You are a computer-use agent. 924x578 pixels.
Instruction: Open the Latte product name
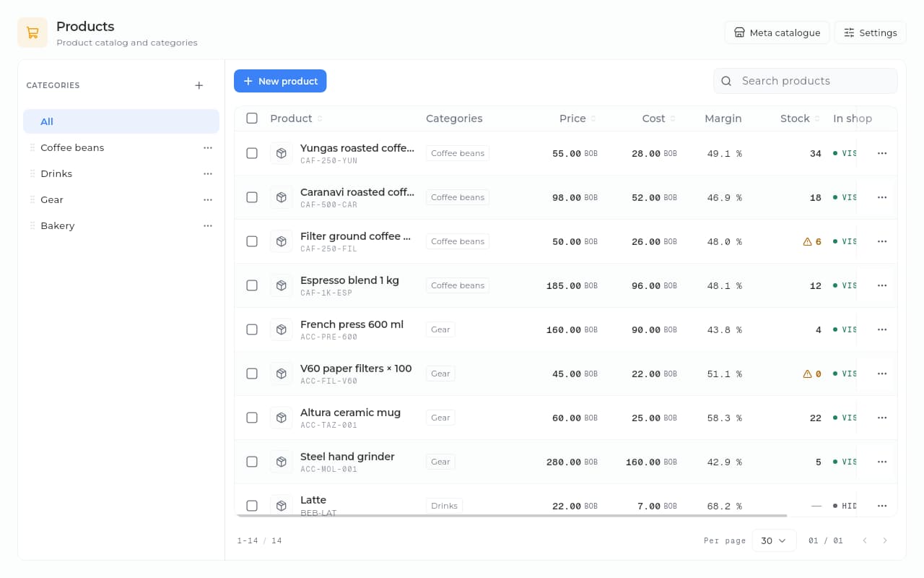[x=313, y=500]
